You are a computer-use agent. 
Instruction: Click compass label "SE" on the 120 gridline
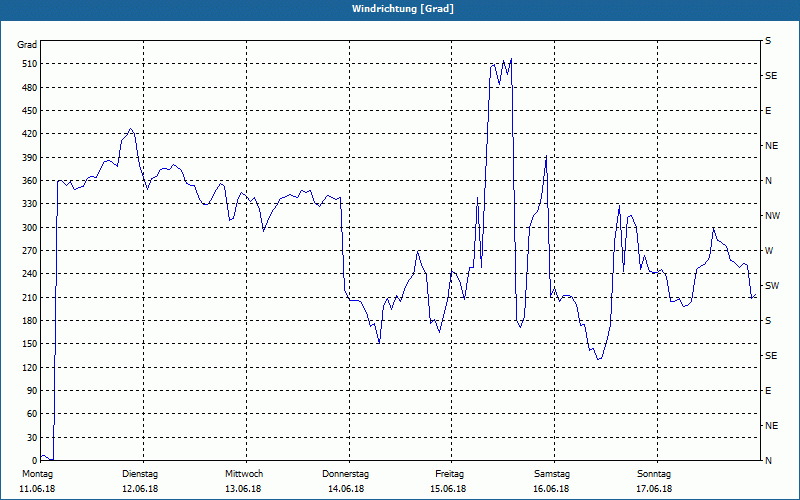771,356
